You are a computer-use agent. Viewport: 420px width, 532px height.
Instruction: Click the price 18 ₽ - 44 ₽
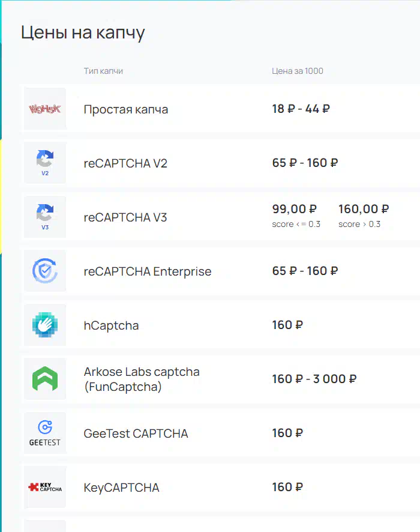(301, 109)
